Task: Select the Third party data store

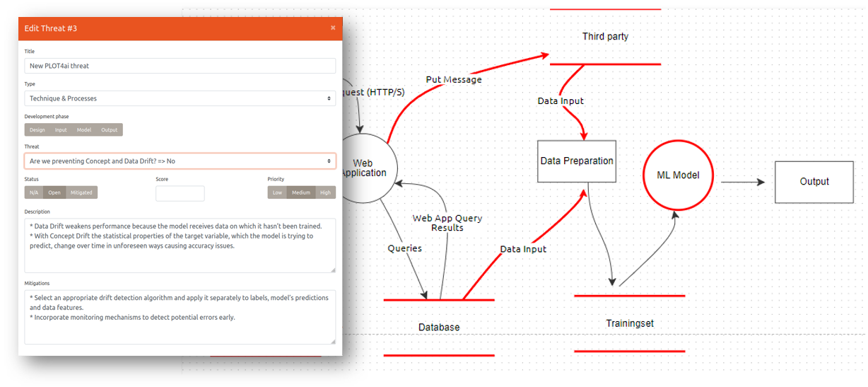Action: (x=605, y=37)
